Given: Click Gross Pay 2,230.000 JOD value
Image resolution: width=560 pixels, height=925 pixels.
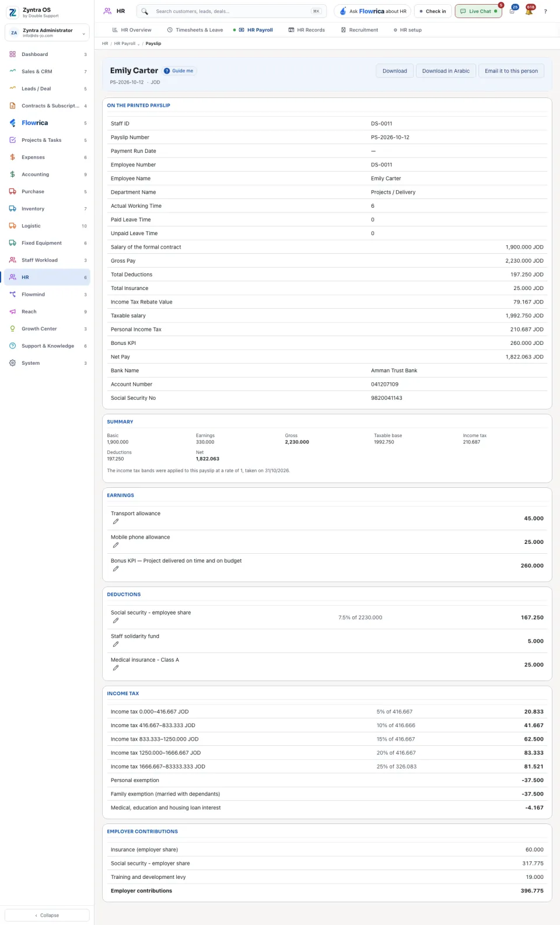Looking at the screenshot, I should [524, 261].
